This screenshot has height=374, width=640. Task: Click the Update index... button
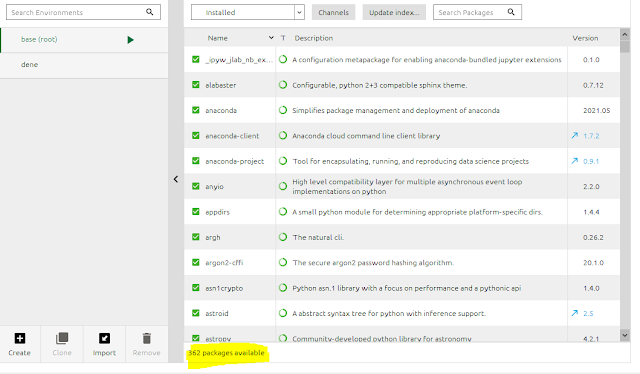coord(394,12)
